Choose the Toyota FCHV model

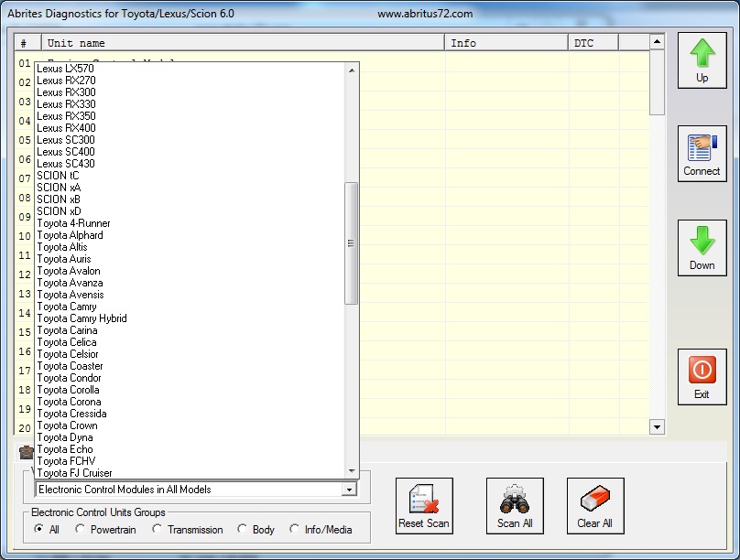[x=190, y=461]
